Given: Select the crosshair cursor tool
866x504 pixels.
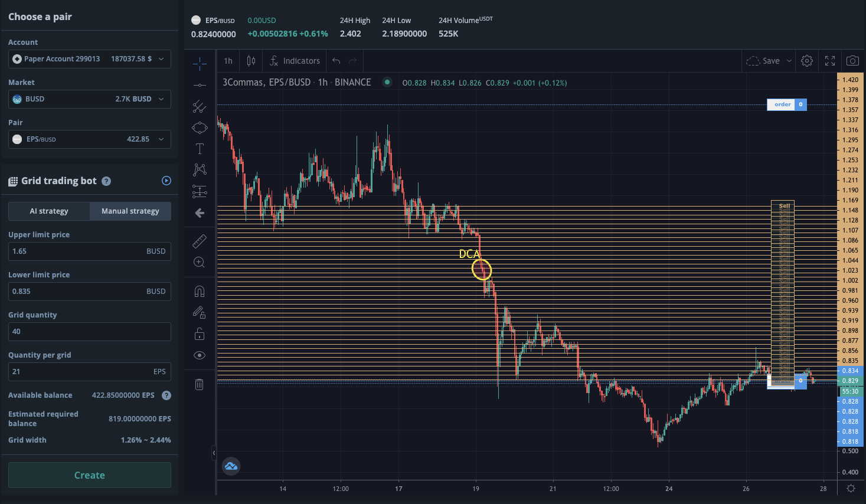Looking at the screenshot, I should [200, 63].
